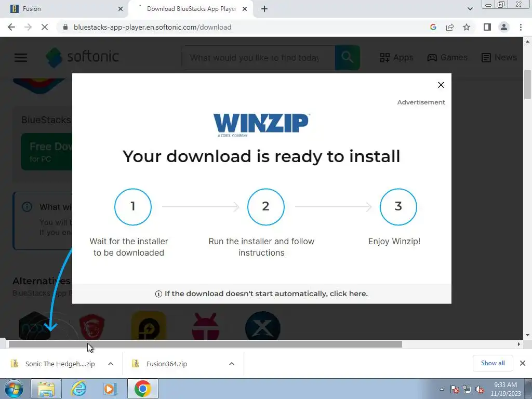Image resolution: width=532 pixels, height=399 pixels.
Task: Stop loading the page
Action: [x=45, y=27]
